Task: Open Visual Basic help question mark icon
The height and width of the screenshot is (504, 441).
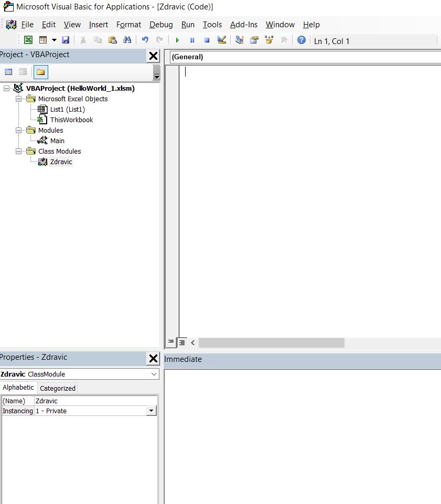Action: [x=301, y=40]
